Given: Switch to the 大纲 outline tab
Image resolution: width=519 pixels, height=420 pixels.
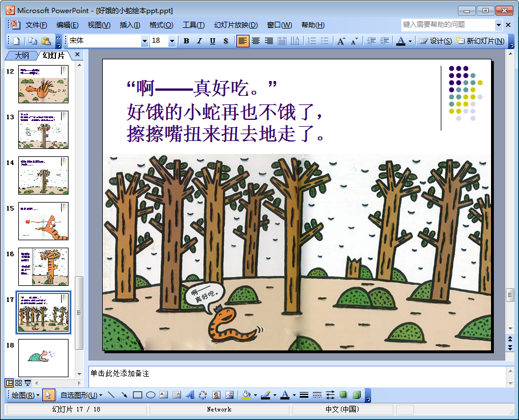Looking at the screenshot, I should click(22, 55).
